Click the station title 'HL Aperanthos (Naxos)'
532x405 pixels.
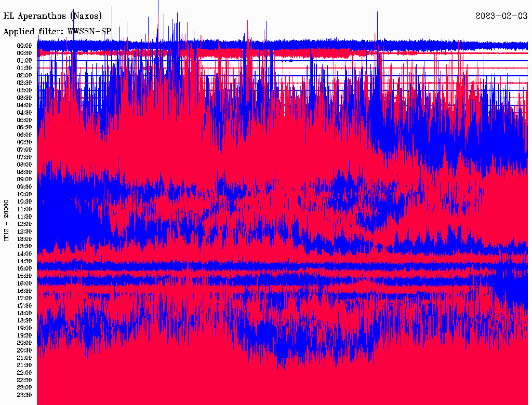pos(52,16)
